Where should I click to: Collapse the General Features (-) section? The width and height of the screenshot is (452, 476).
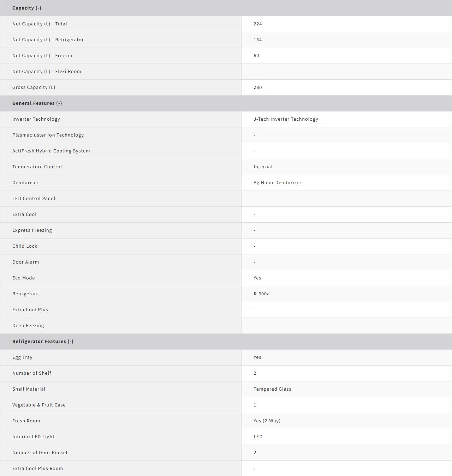tap(37, 103)
